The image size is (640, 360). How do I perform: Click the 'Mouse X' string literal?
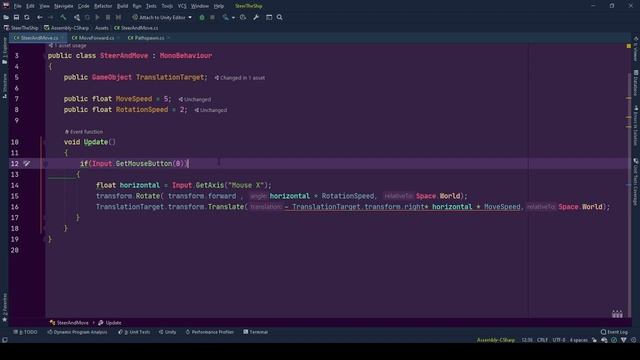[246, 185]
